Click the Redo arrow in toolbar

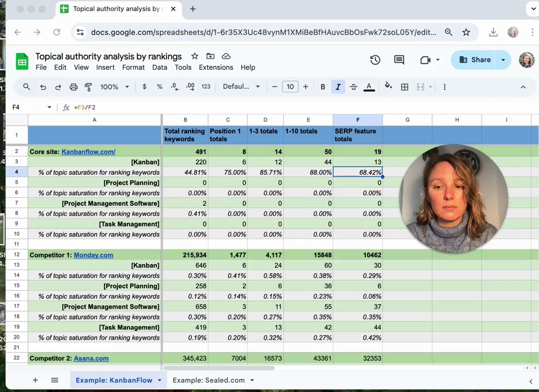58,87
